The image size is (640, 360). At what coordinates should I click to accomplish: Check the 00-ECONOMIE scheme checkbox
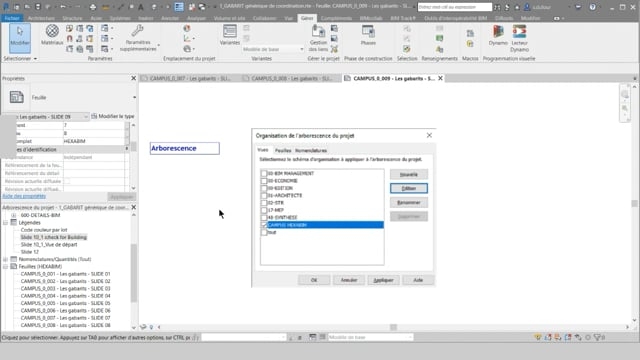264,181
